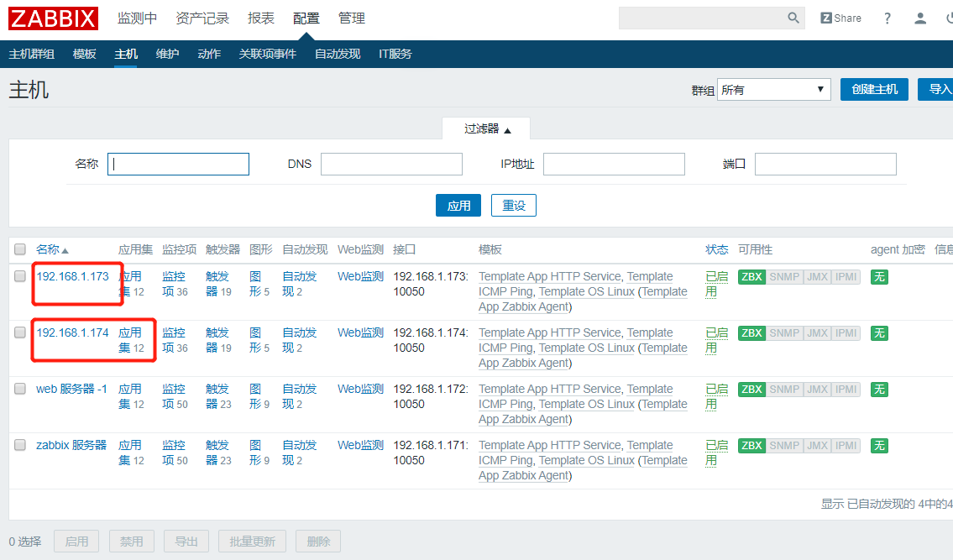The width and height of the screenshot is (953, 560).
Task: Open the 配置 top menu
Action: tap(306, 18)
